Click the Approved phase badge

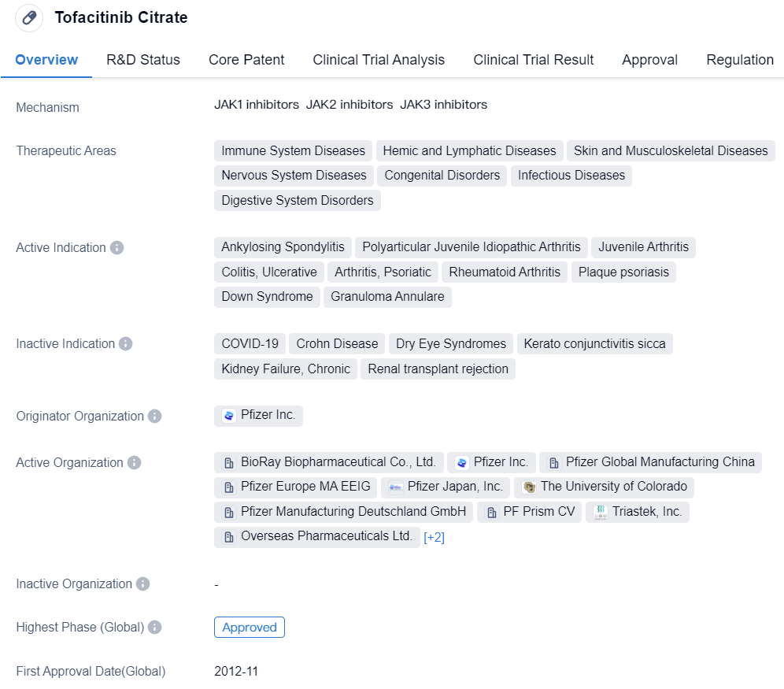[x=249, y=627]
